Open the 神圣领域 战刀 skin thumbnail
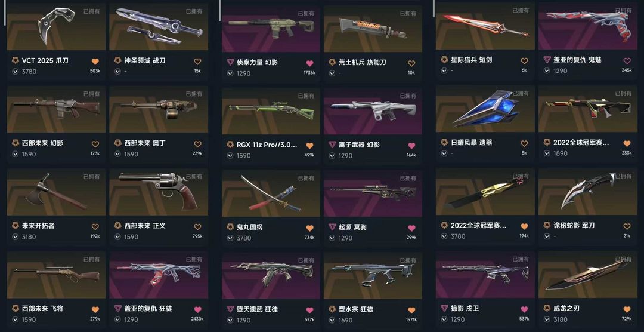 pyautogui.click(x=159, y=27)
